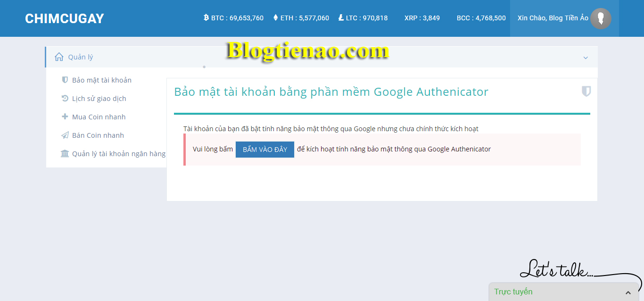This screenshot has width=644, height=301.
Task: Open Lịch sử giao dịch menu item
Action: [x=99, y=99]
